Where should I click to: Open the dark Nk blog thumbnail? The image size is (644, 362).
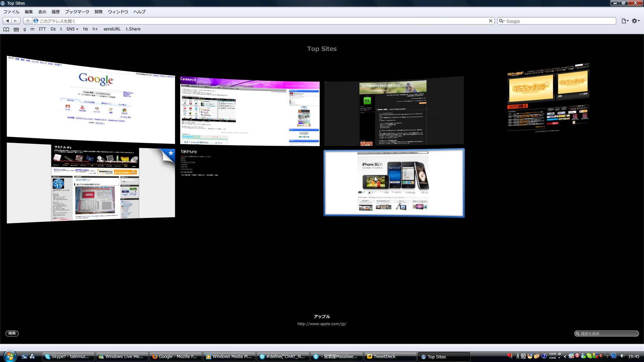394,112
